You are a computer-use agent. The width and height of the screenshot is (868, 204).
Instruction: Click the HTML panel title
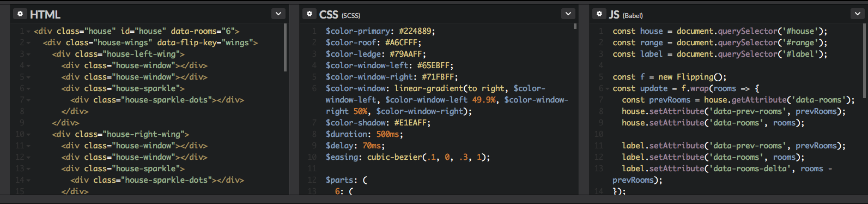[45, 15]
